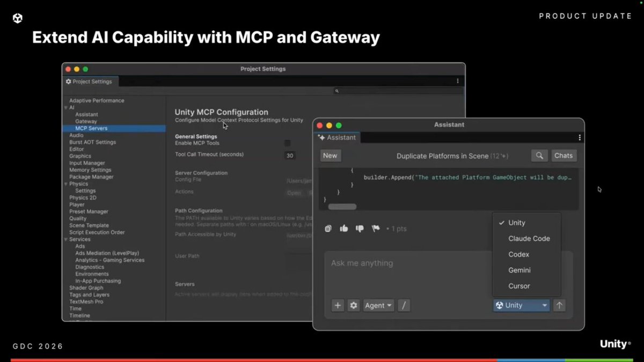This screenshot has width=644, height=362.
Task: Choose Gemini in provider menu
Action: [526, 270]
